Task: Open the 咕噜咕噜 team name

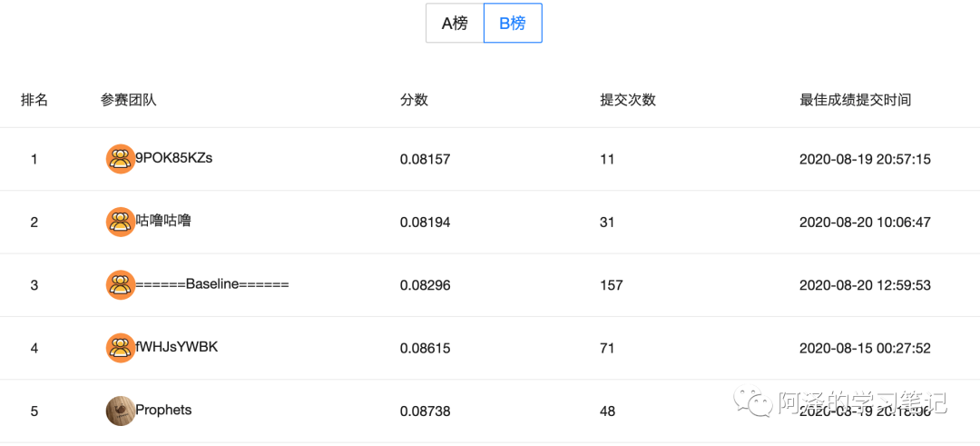Action: [x=163, y=220]
